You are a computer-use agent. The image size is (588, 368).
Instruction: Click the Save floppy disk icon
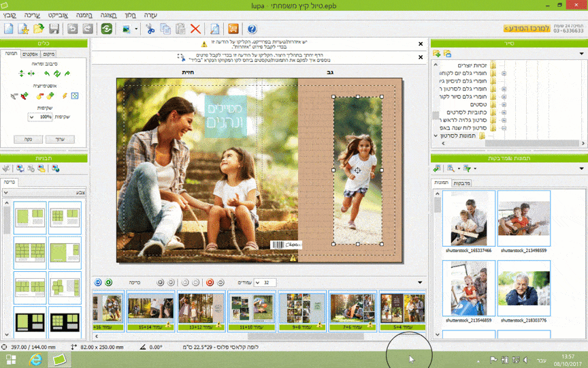54,29
